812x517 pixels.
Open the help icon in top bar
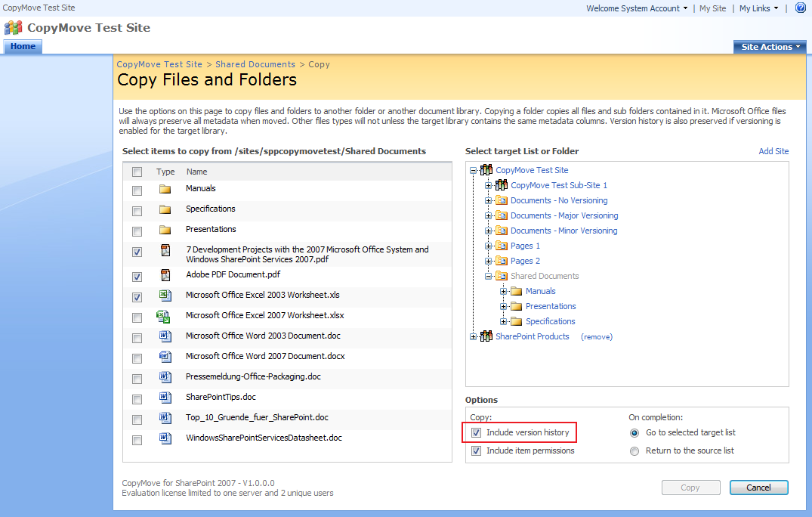coord(800,8)
